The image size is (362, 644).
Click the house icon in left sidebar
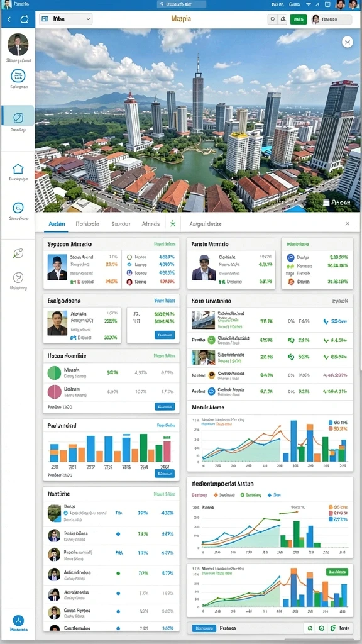(x=18, y=169)
